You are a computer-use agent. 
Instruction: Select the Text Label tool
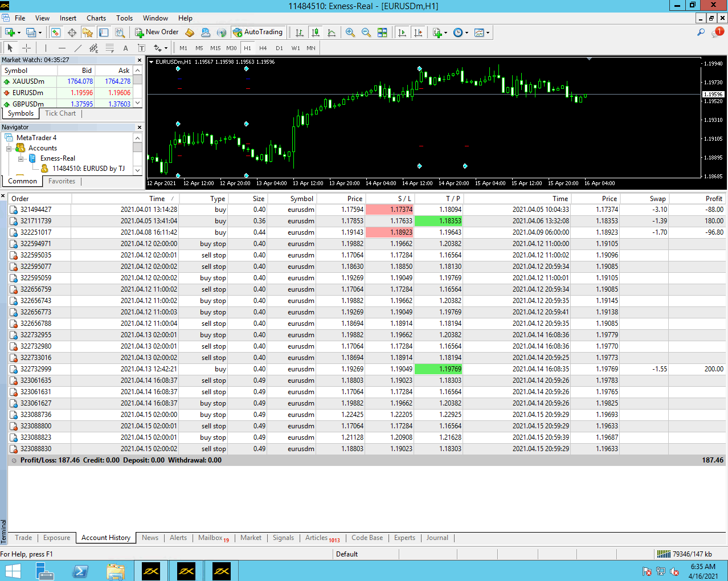[142, 48]
